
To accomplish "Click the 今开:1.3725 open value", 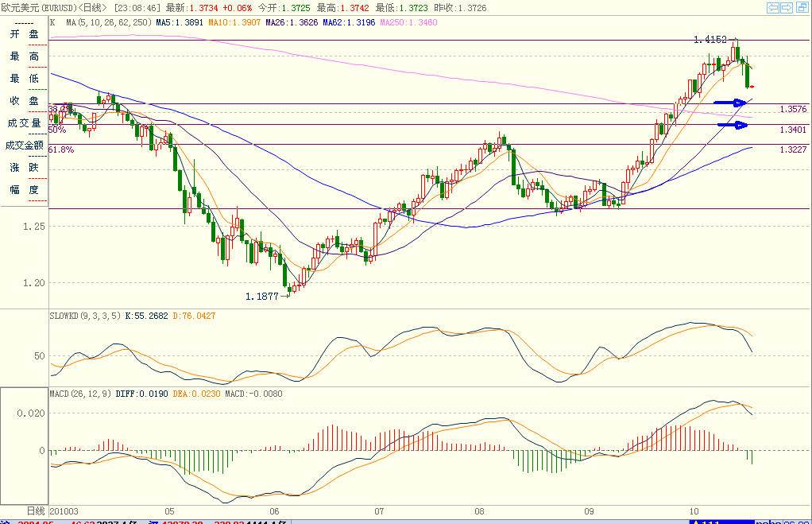I will coord(284,8).
